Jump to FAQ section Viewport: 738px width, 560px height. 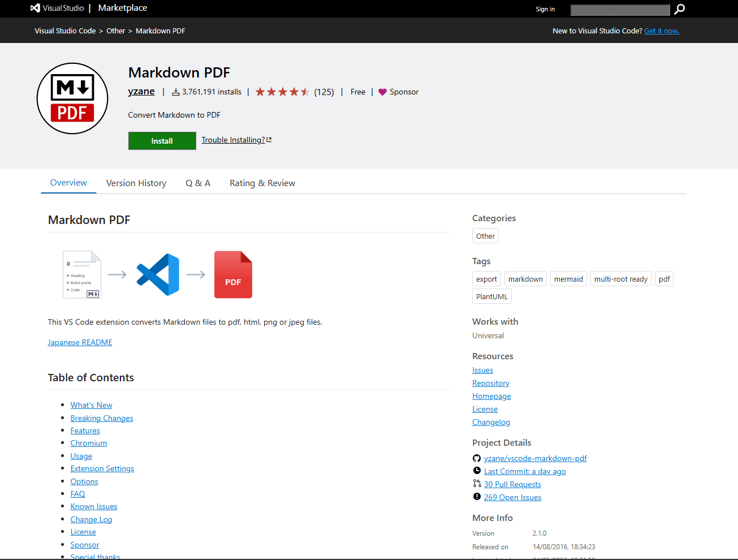(x=77, y=494)
